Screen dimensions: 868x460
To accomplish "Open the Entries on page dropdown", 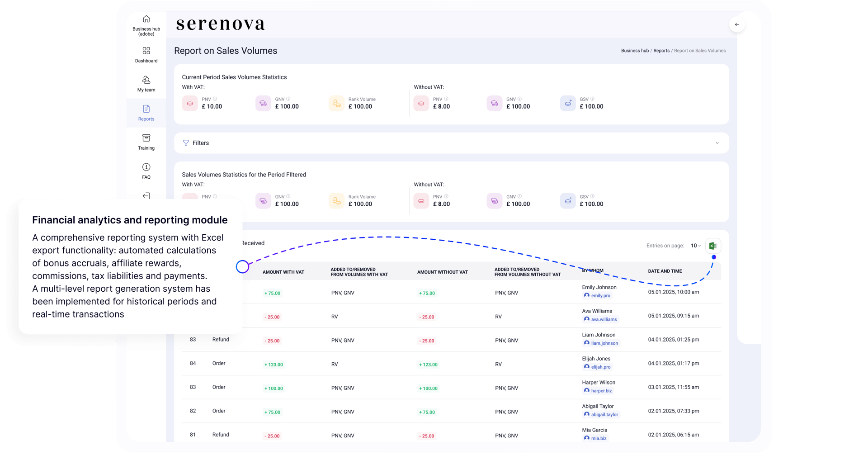I will click(696, 246).
